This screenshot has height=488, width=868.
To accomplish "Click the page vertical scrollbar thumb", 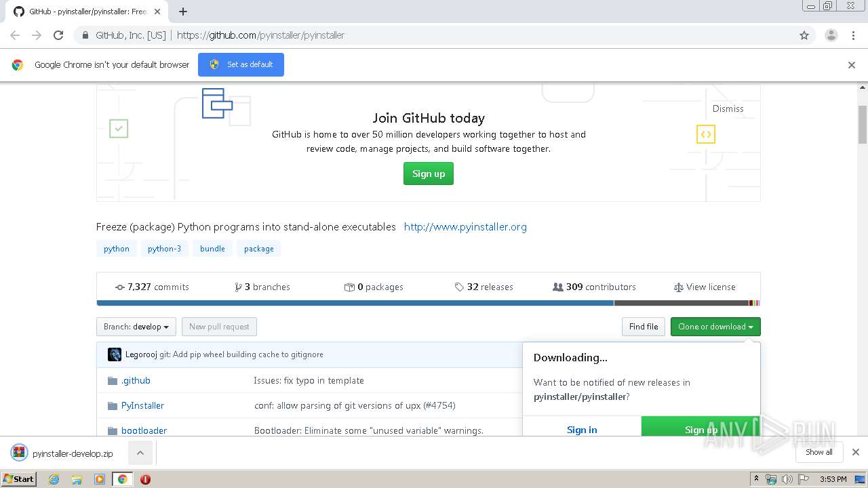I will tap(863, 125).
